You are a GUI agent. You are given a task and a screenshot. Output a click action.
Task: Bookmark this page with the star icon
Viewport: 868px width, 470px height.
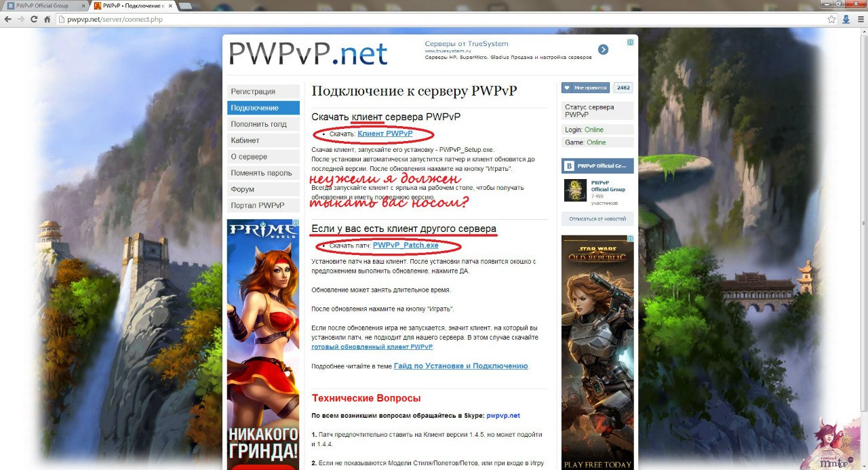[831, 20]
